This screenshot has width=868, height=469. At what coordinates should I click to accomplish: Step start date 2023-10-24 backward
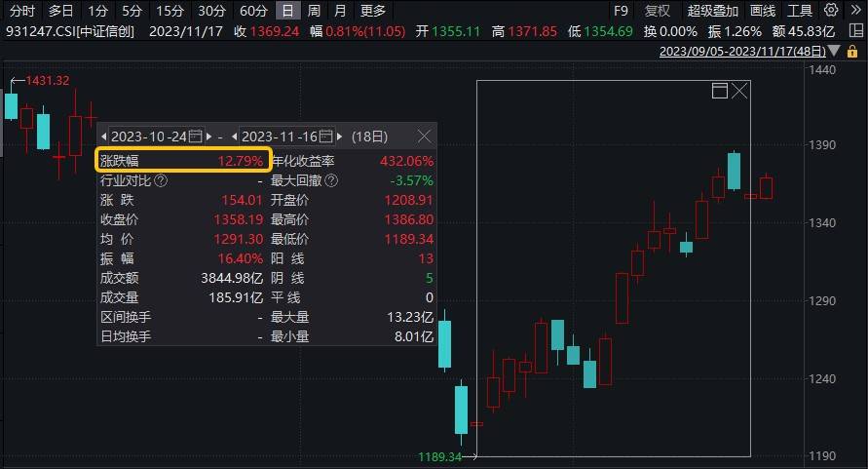[103, 137]
